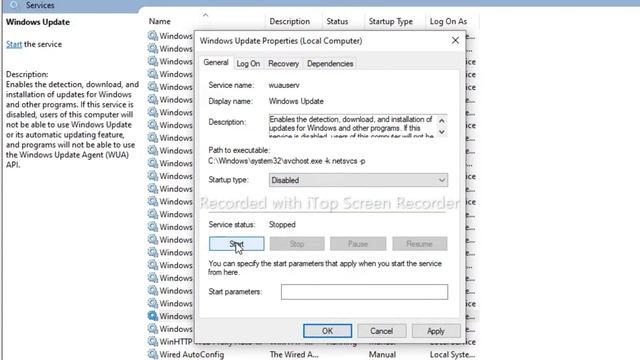Click the executable path svchost.exe -k netsvcs -p
The height and width of the screenshot is (360, 640).
[x=287, y=161]
